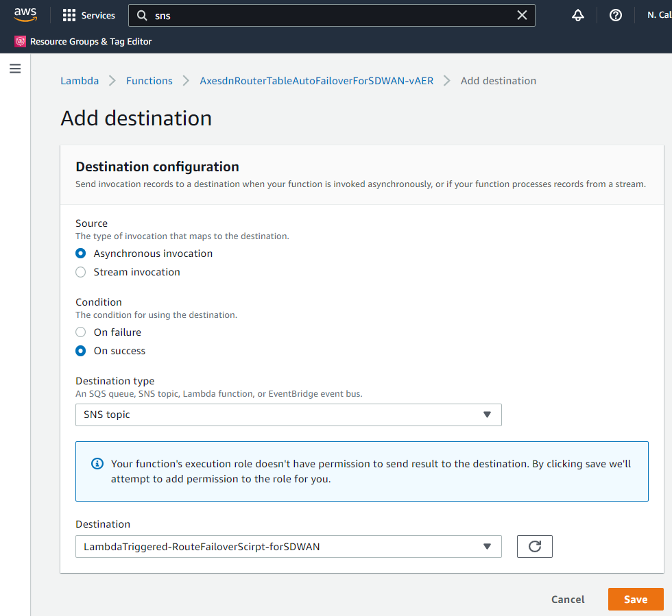Click inside the sns search field

point(329,15)
